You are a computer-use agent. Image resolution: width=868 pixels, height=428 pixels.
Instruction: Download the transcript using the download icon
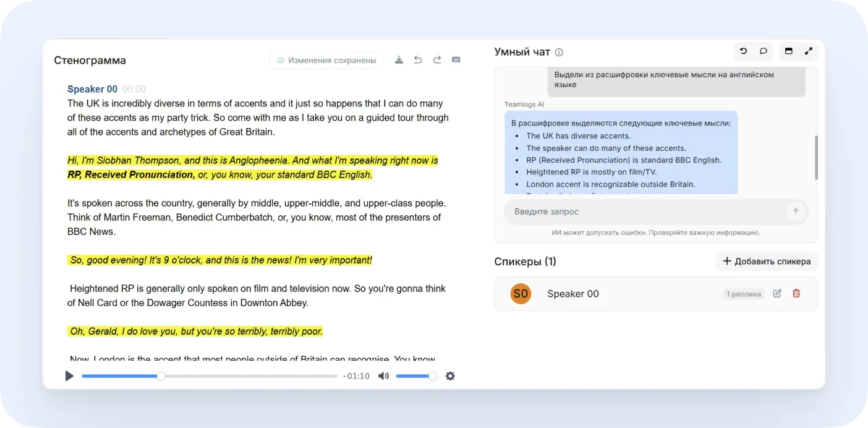point(399,60)
